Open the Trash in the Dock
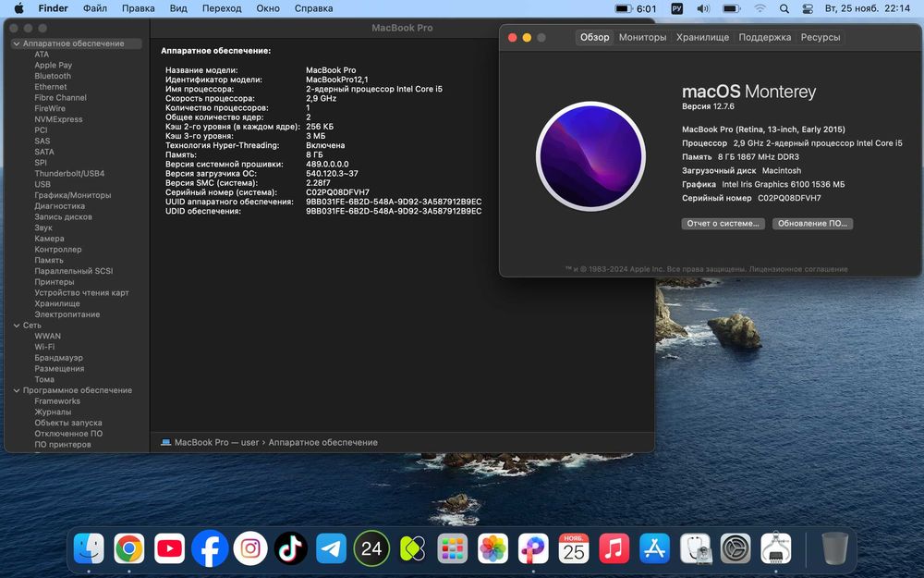Viewport: 924px width, 578px height. [834, 548]
